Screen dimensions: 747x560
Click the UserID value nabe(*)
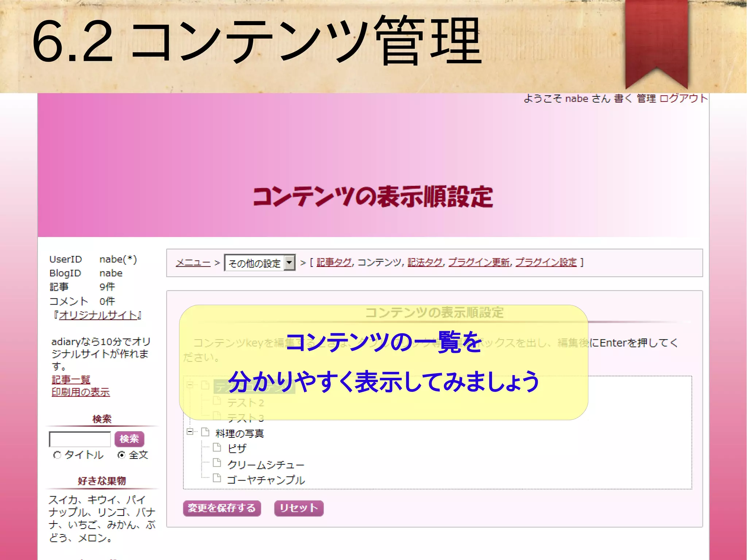[118, 259]
